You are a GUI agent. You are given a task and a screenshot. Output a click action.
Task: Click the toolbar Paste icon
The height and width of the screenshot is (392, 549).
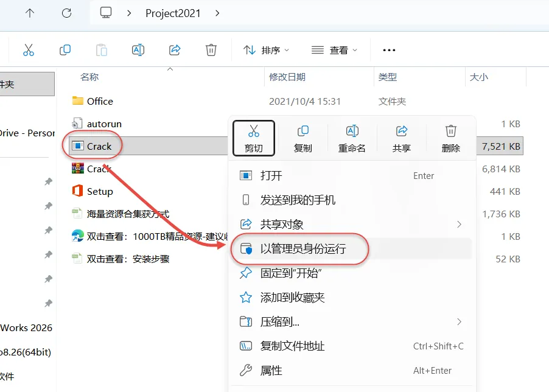(102, 50)
